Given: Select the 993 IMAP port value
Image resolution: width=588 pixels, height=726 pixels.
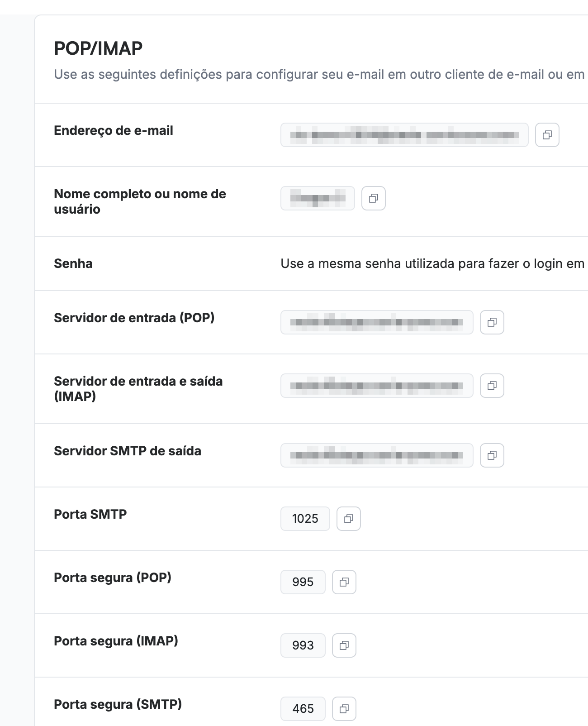Looking at the screenshot, I should coord(303,645).
